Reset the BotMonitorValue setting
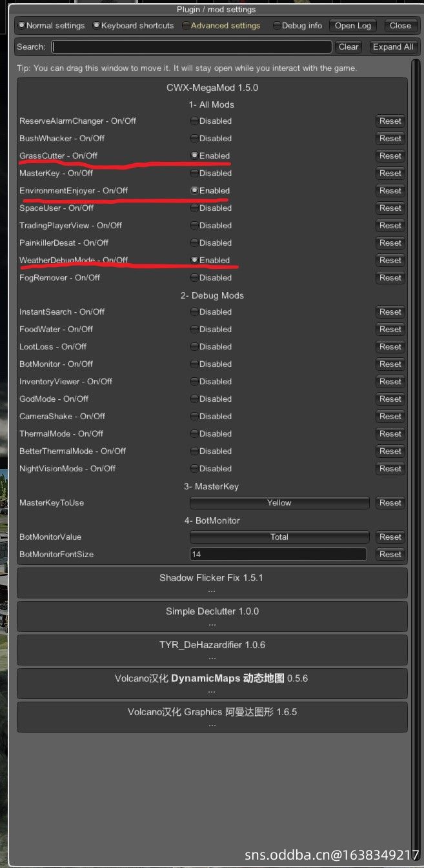424x868 pixels. (390, 537)
